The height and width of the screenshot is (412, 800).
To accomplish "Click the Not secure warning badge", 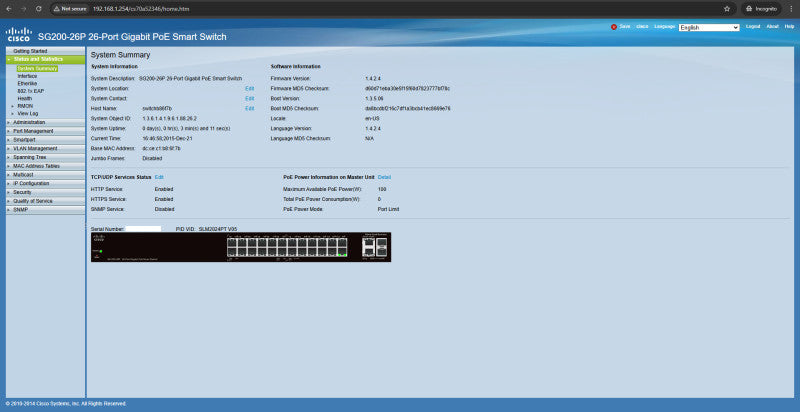I will (70, 9).
